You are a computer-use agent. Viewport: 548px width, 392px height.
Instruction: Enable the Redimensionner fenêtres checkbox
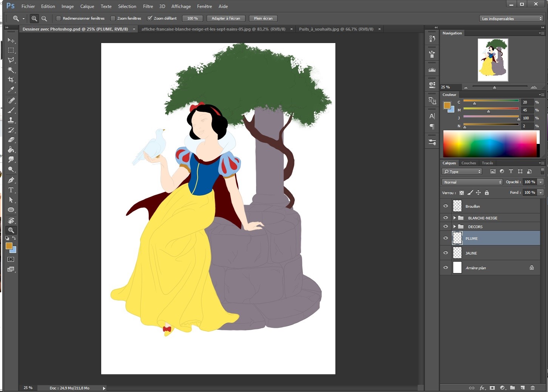(59, 18)
